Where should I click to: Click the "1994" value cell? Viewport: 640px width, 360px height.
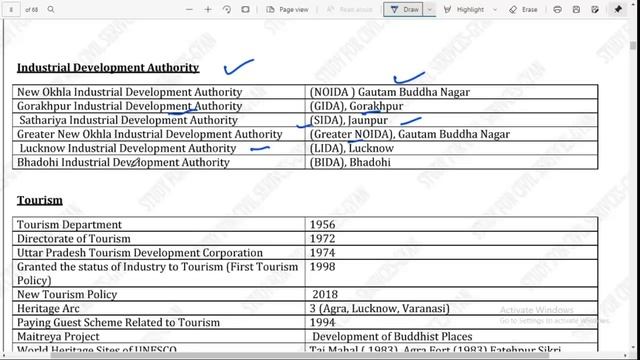(x=451, y=322)
